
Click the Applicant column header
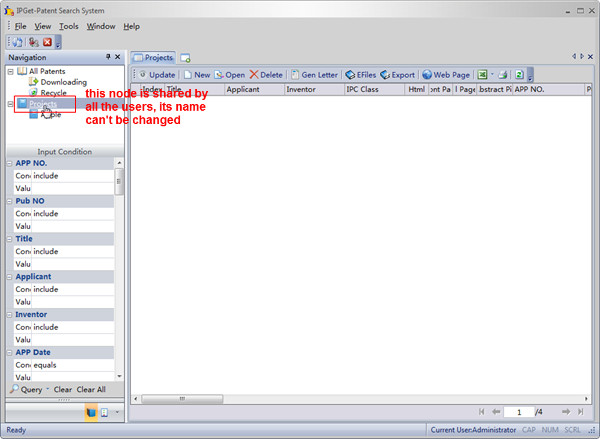[254, 90]
